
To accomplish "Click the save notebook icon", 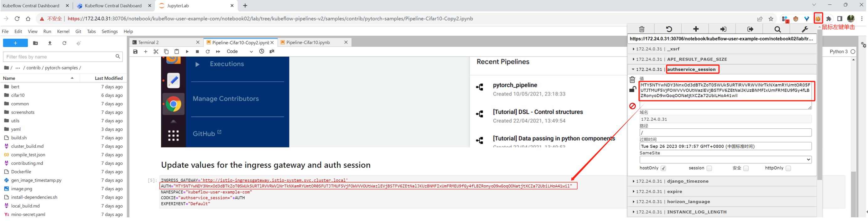I will [x=135, y=52].
